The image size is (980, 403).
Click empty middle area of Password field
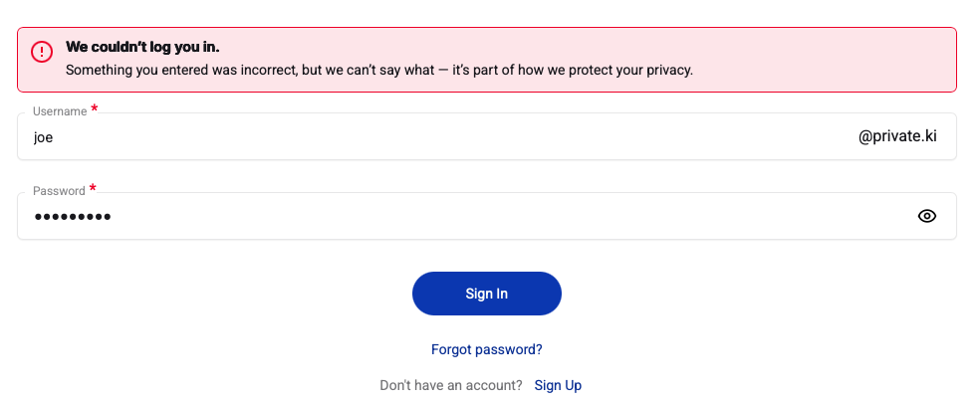498,216
